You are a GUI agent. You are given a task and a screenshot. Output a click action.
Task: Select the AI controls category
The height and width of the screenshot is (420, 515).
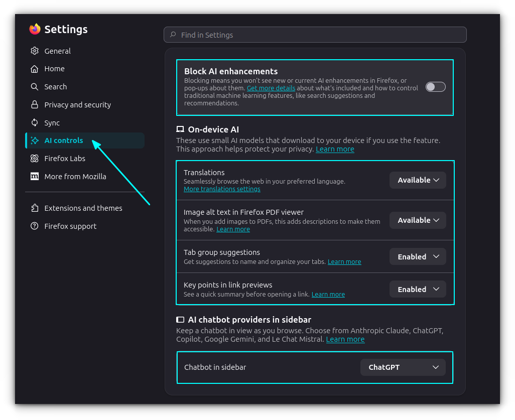(x=85, y=141)
